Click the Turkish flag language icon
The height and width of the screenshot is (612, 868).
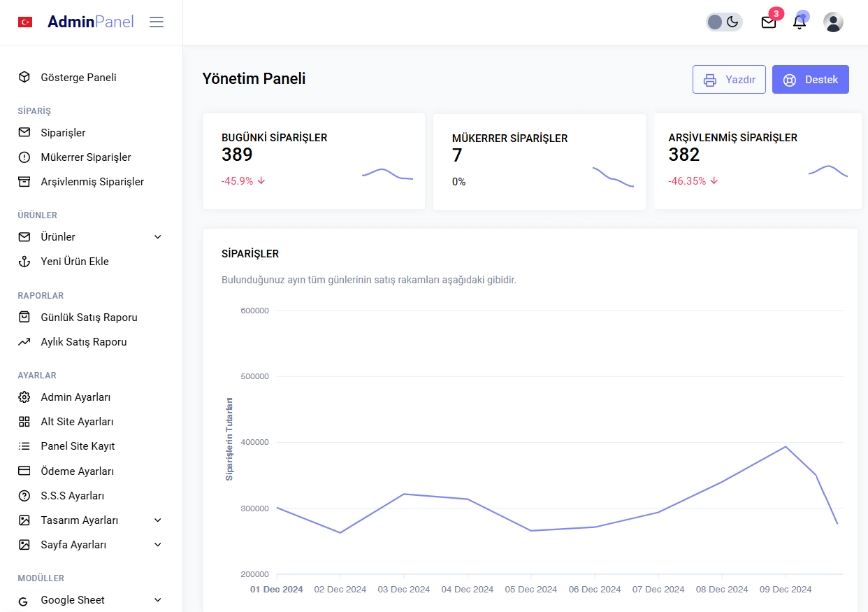coord(25,22)
